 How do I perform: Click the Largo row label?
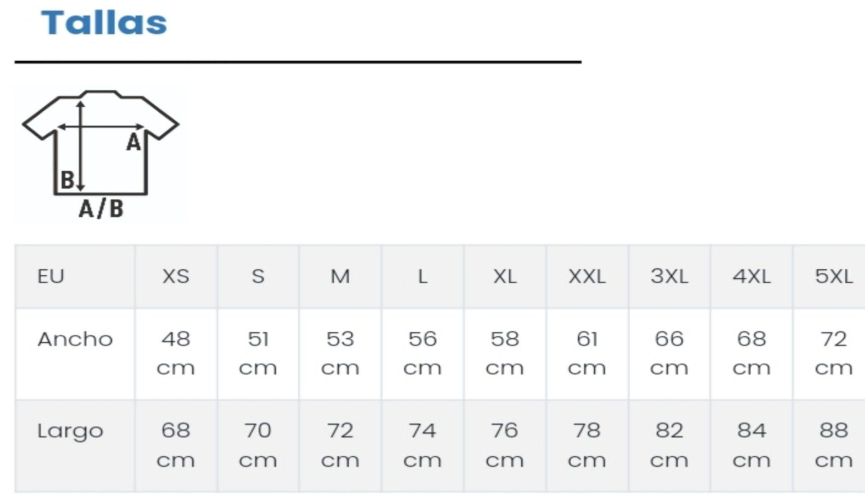click(x=70, y=431)
